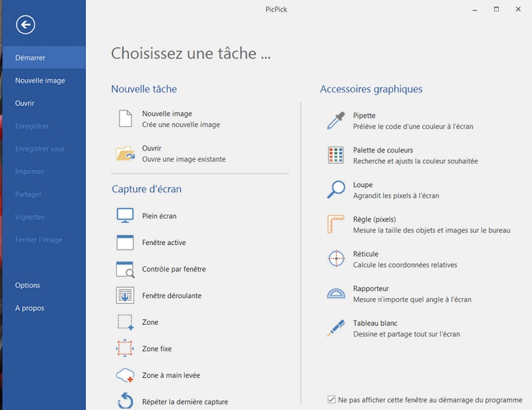Click the back arrow circle icon
The height and width of the screenshot is (410, 532).
pos(25,25)
